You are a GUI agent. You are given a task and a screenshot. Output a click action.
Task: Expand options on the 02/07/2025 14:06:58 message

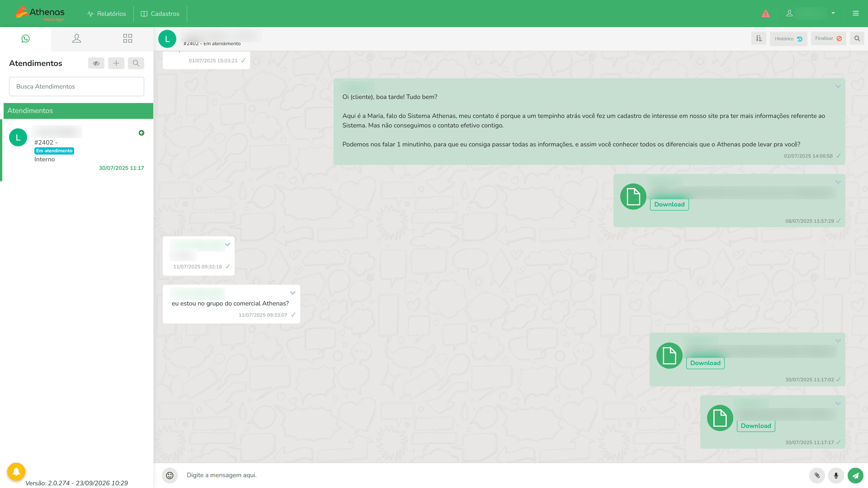(x=838, y=86)
